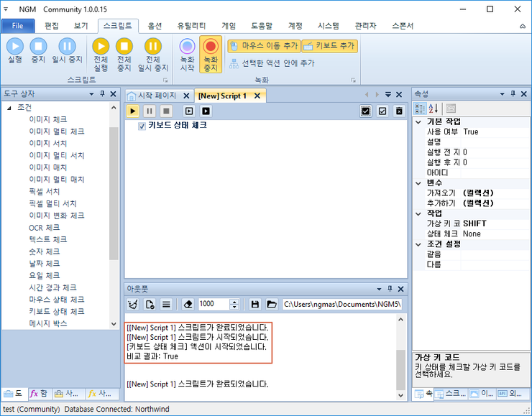Stop script in the editor toolbar
The height and width of the screenshot is (416, 532).
166,111
